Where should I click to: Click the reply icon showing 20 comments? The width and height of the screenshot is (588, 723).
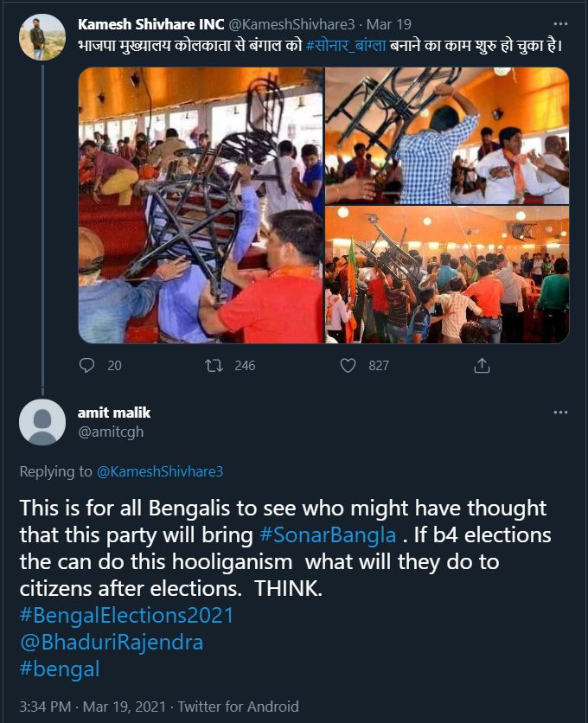click(86, 366)
